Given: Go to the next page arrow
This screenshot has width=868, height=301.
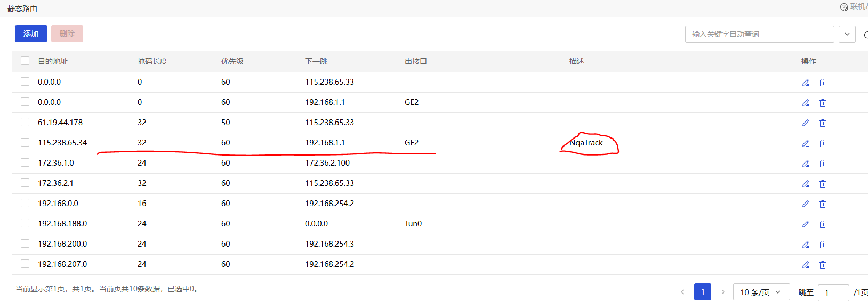Looking at the screenshot, I should coord(723,292).
